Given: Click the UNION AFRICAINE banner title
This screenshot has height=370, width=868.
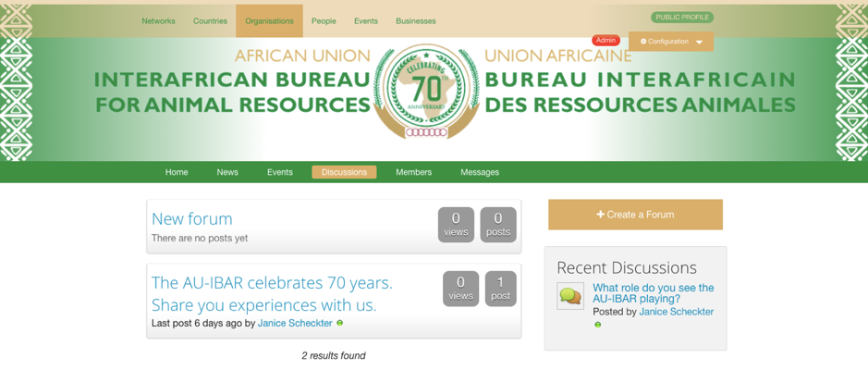Looking at the screenshot, I should (558, 55).
